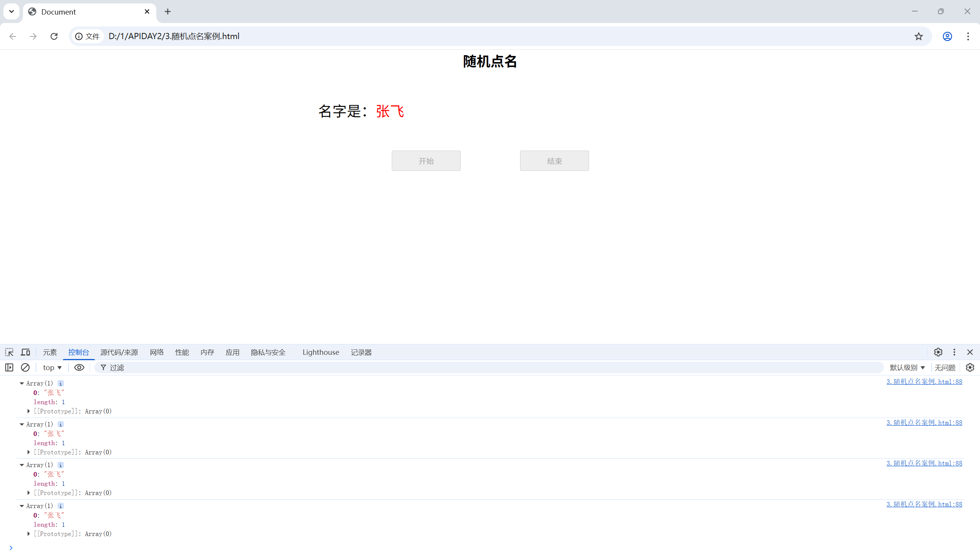Image resolution: width=980 pixels, height=559 pixels.
Task: Open console settings gear at right
Action: 970,367
